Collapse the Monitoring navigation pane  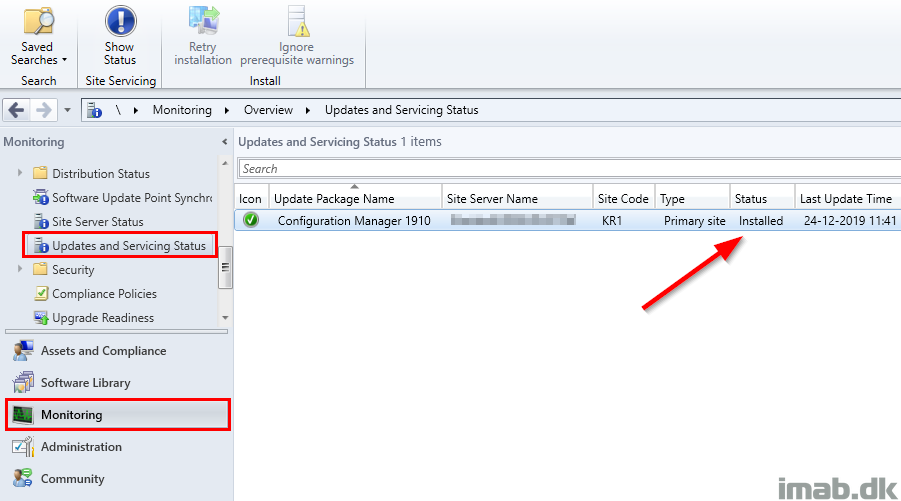pyautogui.click(x=224, y=142)
